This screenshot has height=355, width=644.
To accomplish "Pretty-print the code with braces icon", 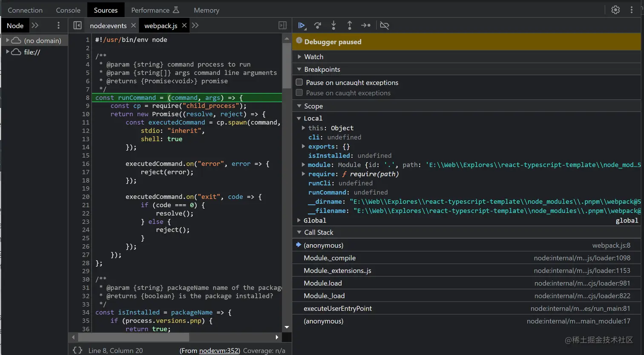I will tap(78, 350).
